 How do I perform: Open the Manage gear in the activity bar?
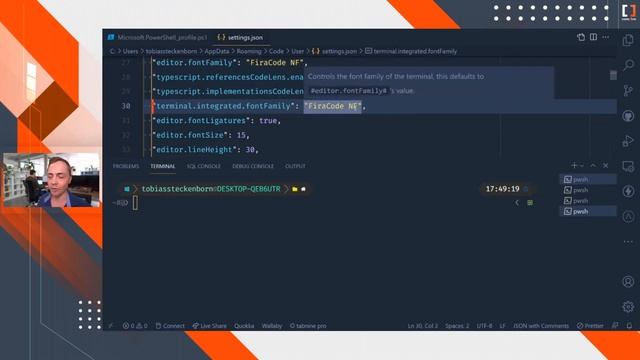(x=628, y=307)
